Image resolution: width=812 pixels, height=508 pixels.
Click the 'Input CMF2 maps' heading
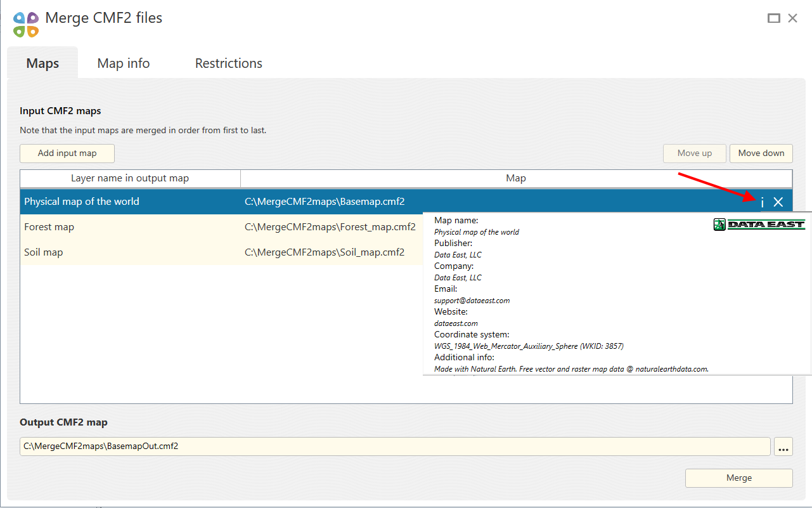click(x=60, y=111)
